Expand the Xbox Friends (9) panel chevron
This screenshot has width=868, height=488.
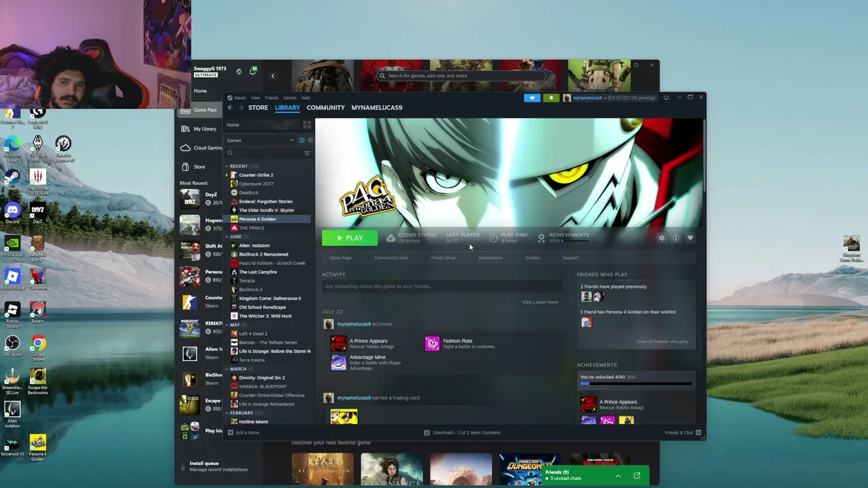[618, 476]
